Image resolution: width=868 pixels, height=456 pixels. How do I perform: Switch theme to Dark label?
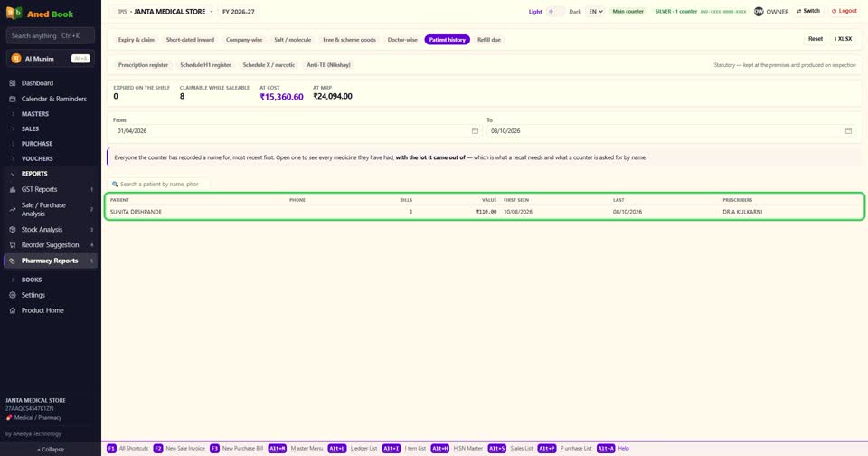click(x=575, y=12)
